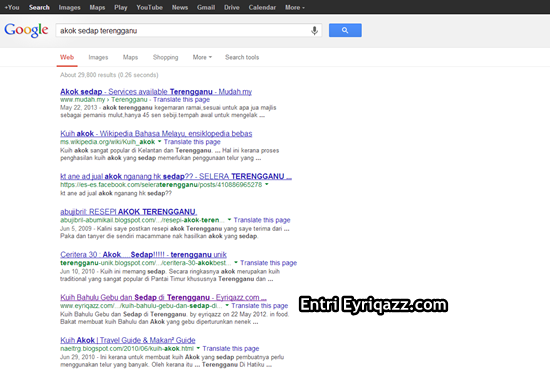This screenshot has width=550, height=378.
Task: Open Gmail from the top bar
Action: pos(206,7)
